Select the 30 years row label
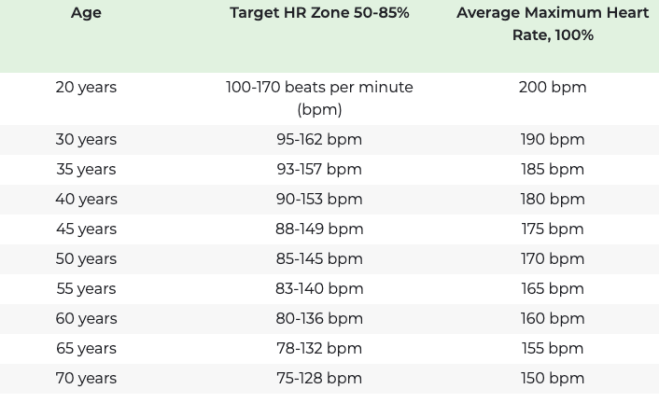Viewport: 659px width, 403px height. tap(86, 140)
